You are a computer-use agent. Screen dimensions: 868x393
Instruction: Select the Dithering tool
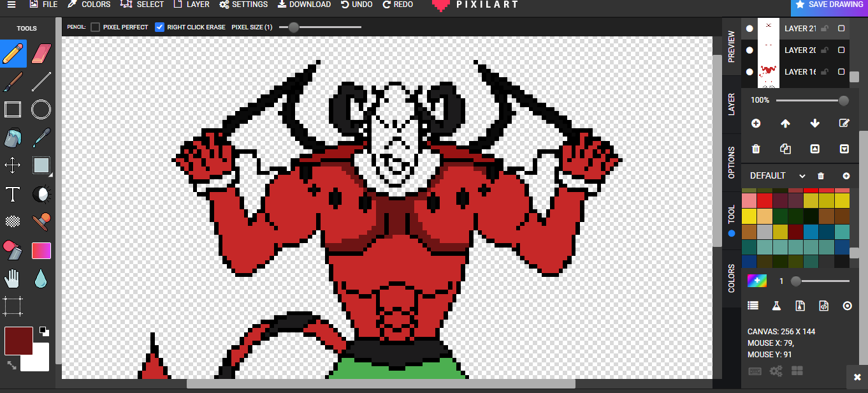pos(13,222)
